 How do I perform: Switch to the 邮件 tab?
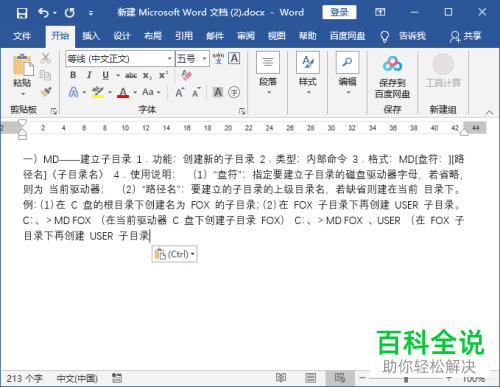click(x=215, y=36)
